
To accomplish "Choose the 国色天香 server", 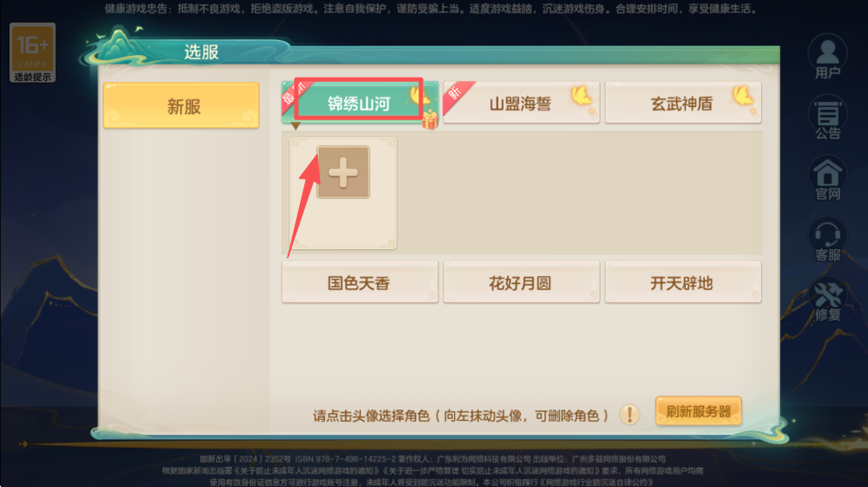I will [x=360, y=282].
